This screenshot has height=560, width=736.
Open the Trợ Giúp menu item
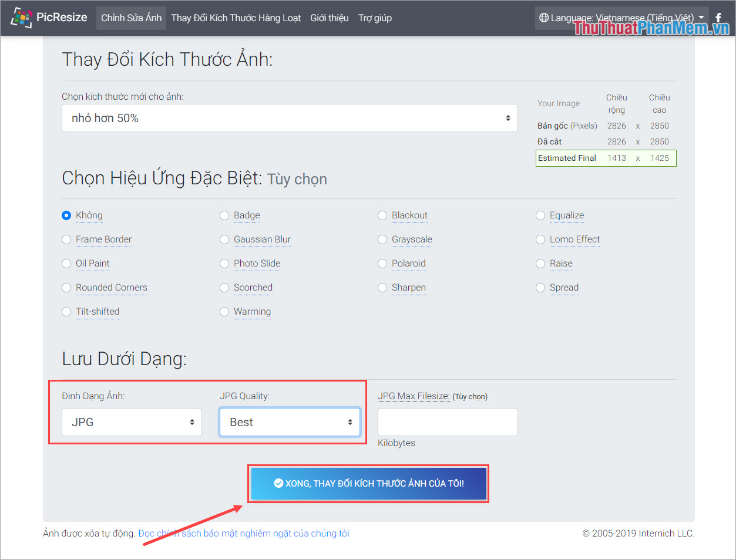(375, 18)
